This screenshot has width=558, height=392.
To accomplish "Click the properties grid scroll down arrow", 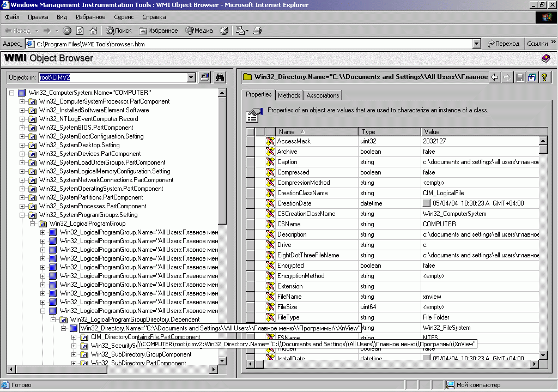I will (x=543, y=355).
